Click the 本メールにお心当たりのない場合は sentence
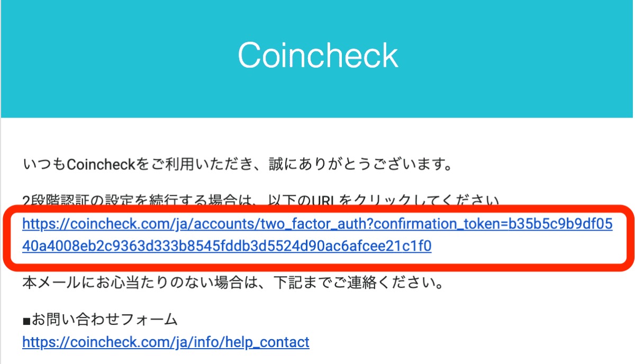Screen dimensions: 635x364 233,283
